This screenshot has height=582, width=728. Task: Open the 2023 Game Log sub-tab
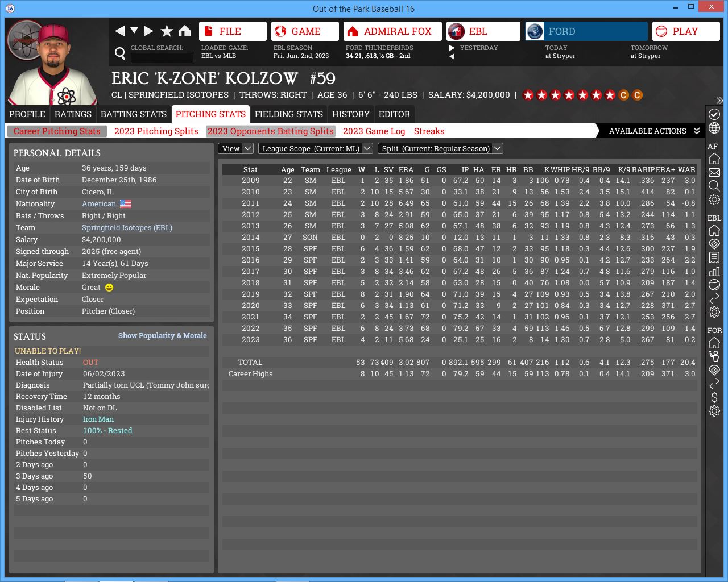coord(374,131)
